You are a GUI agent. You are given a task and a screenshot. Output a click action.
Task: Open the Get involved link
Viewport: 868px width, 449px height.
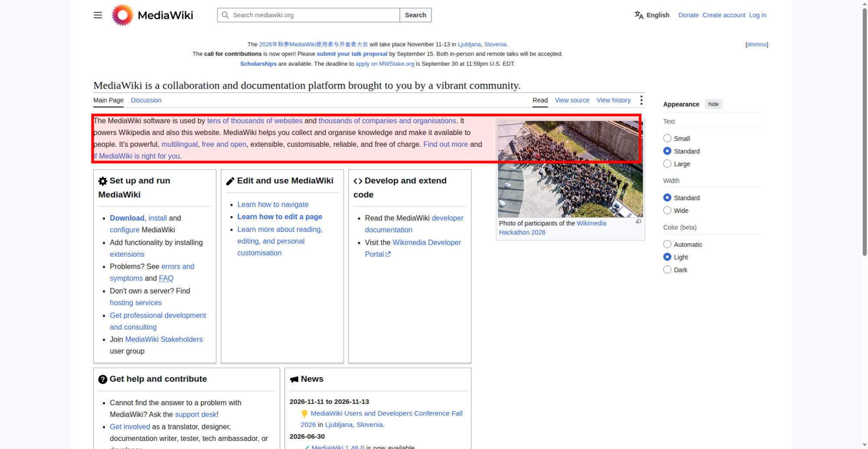pyautogui.click(x=130, y=427)
